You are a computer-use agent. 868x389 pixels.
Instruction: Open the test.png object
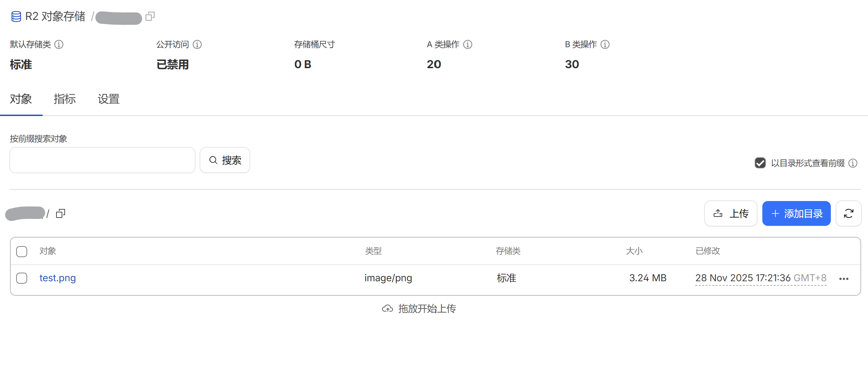[57, 278]
